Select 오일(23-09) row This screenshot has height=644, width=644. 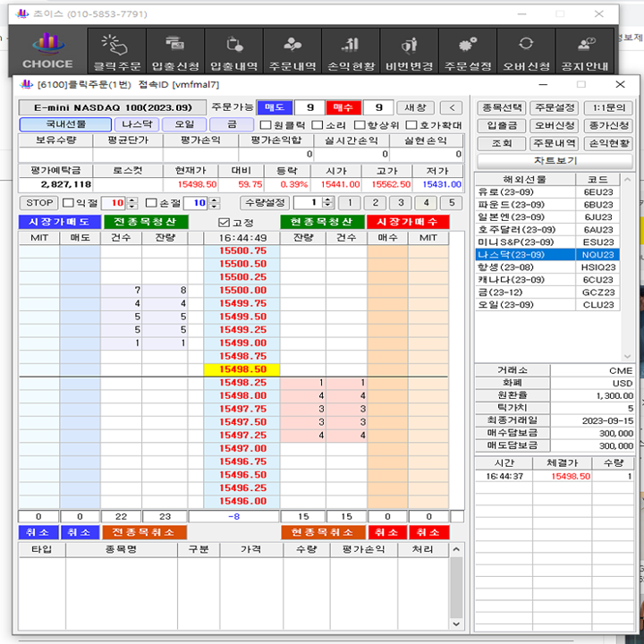(x=547, y=305)
